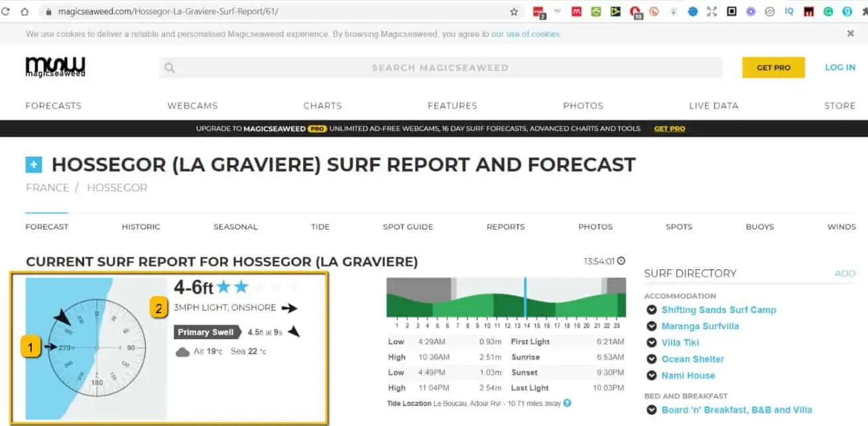Click the search magnifying glass icon
This screenshot has width=868, height=426.
click(x=170, y=68)
